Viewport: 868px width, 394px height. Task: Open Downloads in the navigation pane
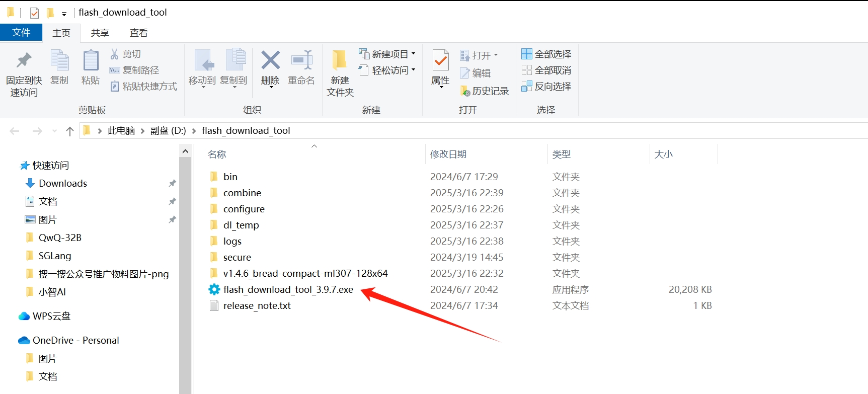tap(63, 183)
